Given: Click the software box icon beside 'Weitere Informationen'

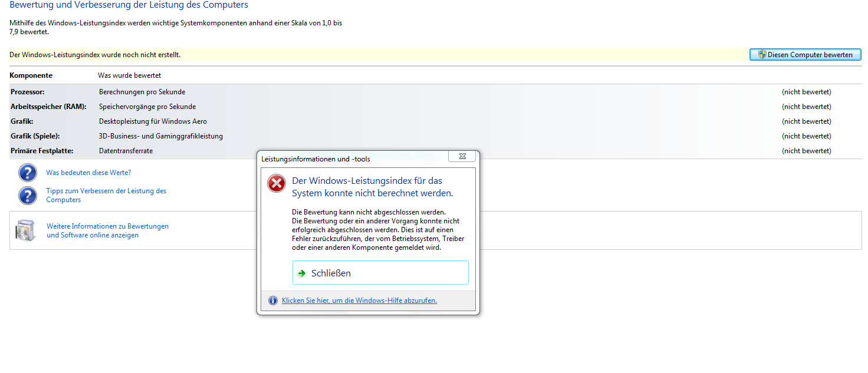Looking at the screenshot, I should 27,230.
